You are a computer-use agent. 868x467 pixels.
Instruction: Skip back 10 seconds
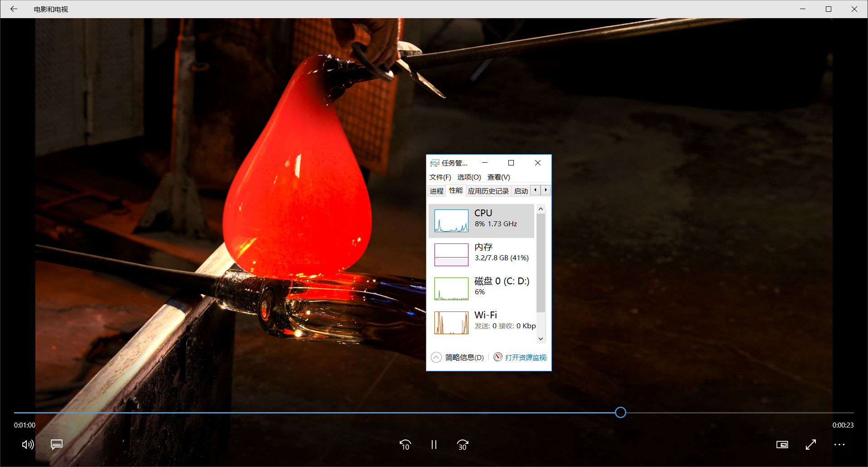pos(405,445)
